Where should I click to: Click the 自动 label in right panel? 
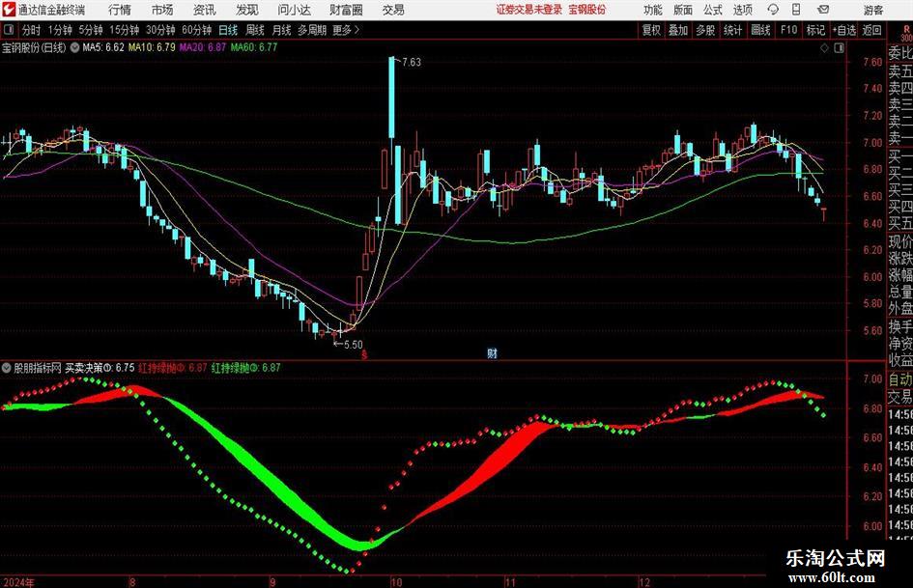(x=900, y=379)
